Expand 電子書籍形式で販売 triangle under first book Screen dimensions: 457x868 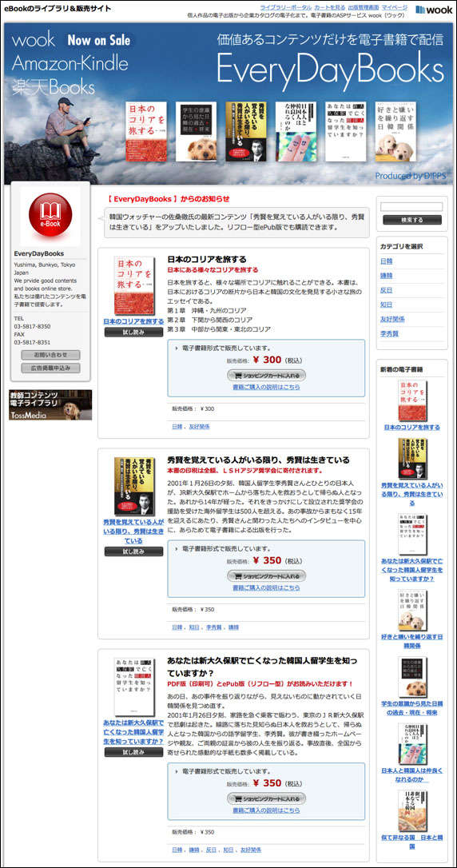tap(177, 348)
